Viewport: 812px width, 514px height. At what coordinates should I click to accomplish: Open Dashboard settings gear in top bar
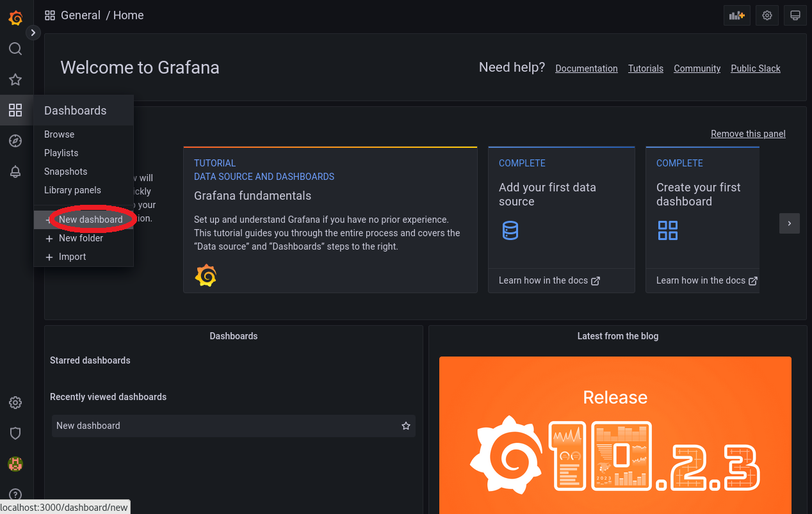[x=767, y=15]
